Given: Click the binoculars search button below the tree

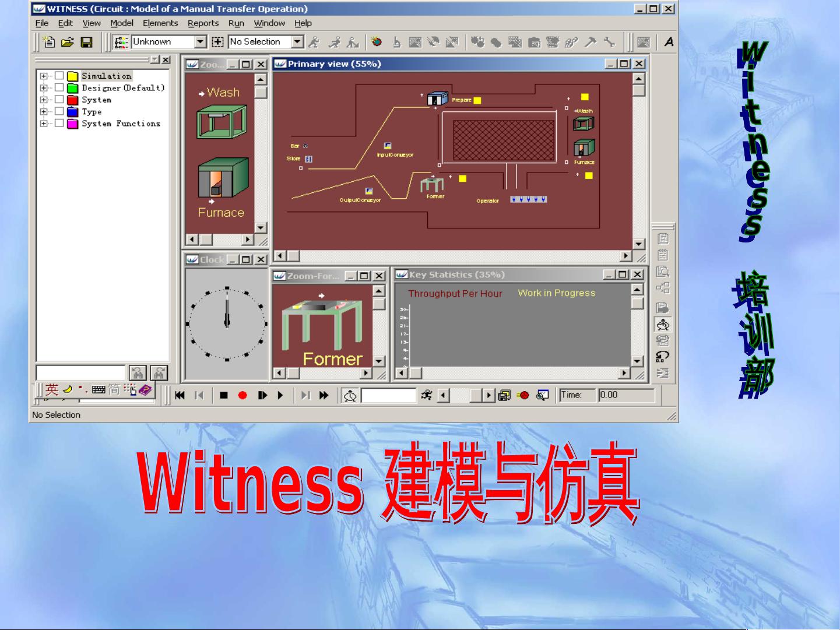Looking at the screenshot, I should [138, 373].
